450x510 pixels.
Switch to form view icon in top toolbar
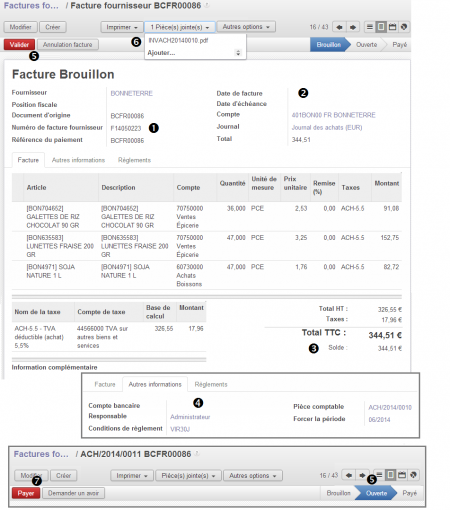381,27
